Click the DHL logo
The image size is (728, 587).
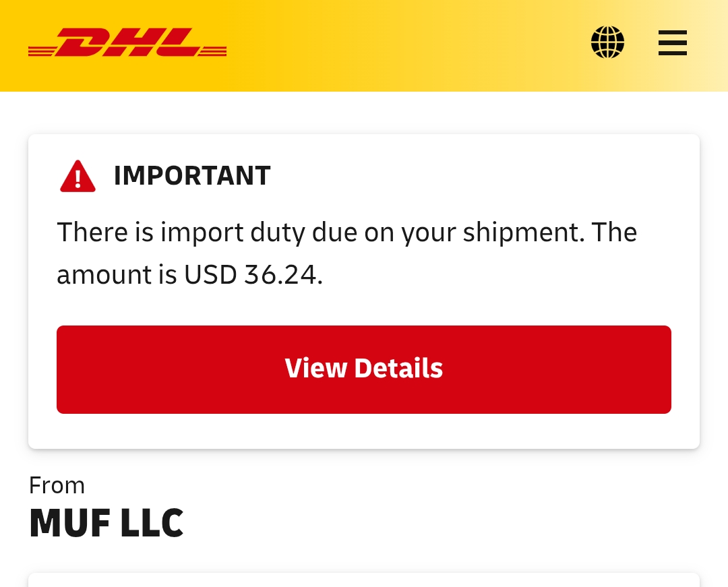[x=127, y=43]
